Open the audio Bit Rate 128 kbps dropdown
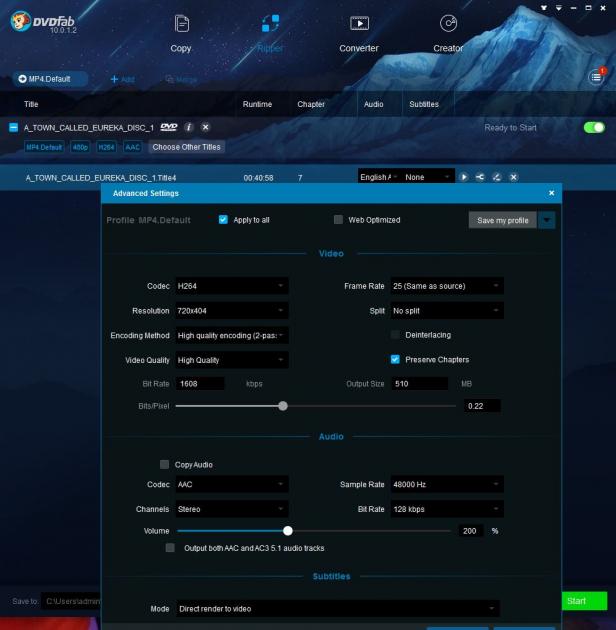 (447, 509)
